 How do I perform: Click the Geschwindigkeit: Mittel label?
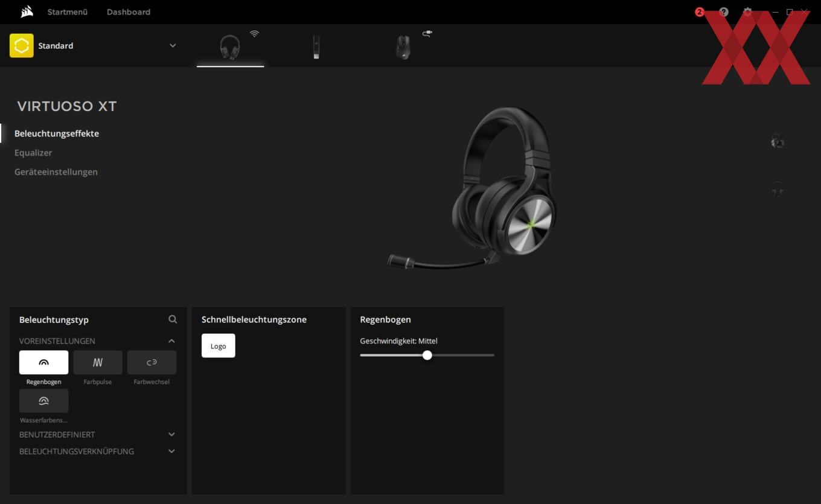(399, 341)
